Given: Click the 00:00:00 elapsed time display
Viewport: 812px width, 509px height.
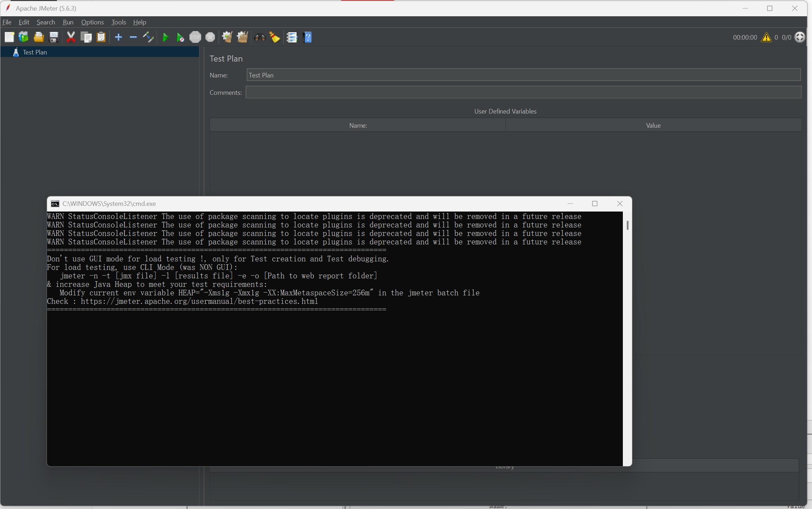Looking at the screenshot, I should (745, 37).
